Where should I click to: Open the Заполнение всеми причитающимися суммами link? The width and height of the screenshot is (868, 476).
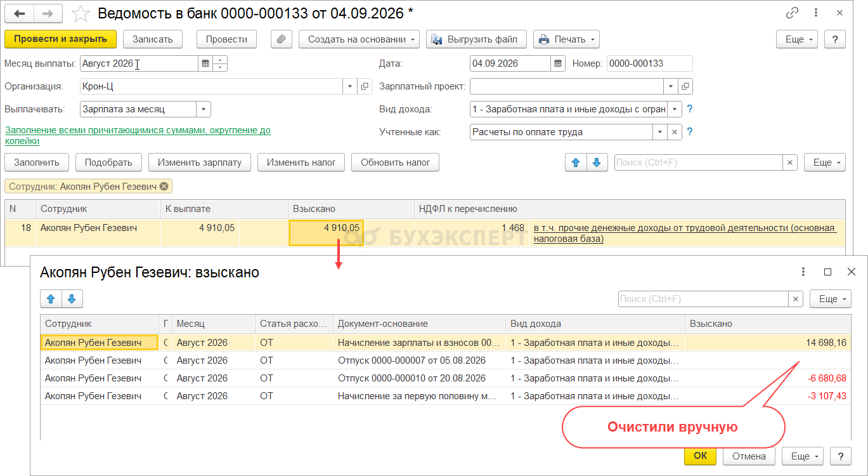138,135
